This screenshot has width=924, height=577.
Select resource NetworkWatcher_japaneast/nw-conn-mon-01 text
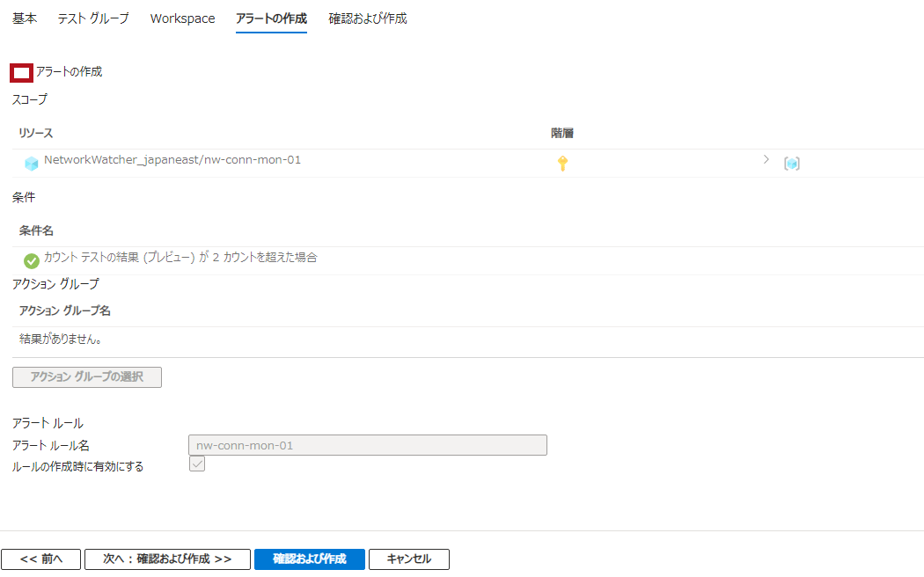click(172, 159)
